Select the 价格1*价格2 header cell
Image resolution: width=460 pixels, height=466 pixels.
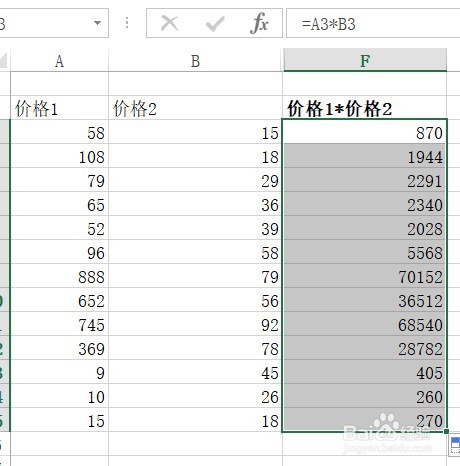365,108
